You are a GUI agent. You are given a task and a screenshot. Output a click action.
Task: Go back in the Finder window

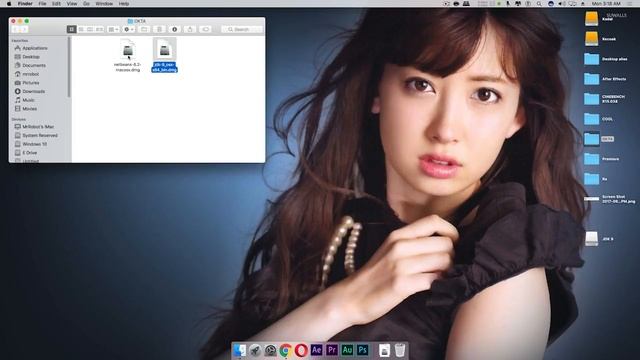tap(15, 29)
